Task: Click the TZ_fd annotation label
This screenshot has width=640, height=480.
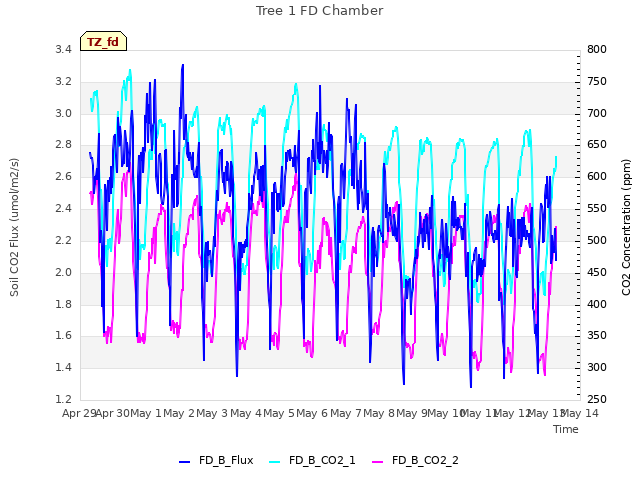Action: (x=103, y=42)
